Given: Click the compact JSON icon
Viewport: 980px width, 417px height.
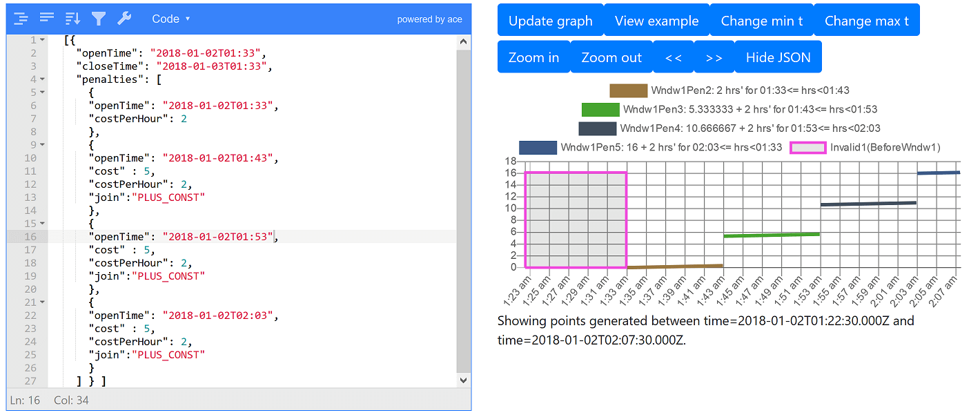Looking at the screenshot, I should 46,19.
